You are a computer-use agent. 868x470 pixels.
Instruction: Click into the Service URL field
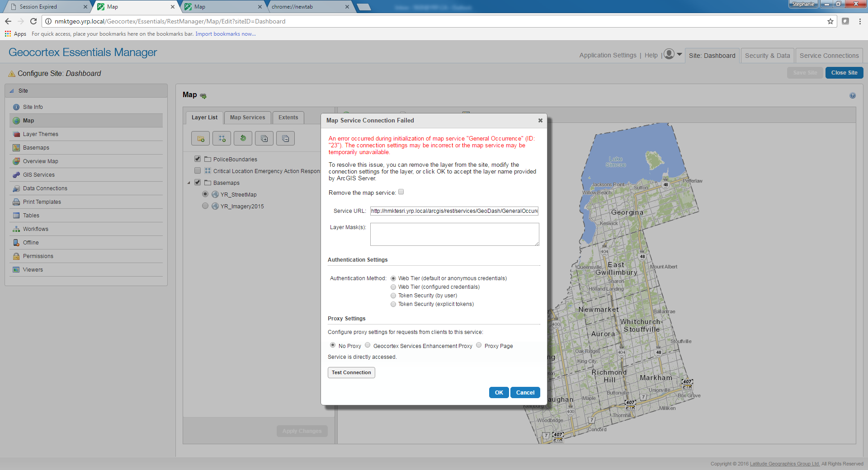point(454,211)
